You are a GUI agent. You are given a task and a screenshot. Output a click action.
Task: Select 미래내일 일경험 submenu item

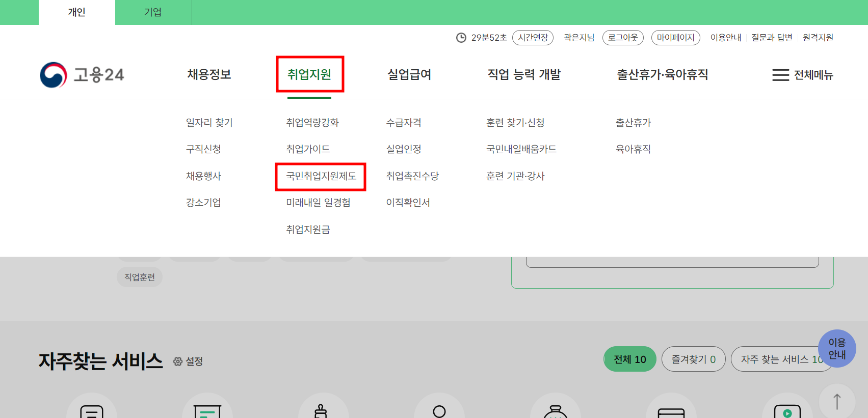tap(318, 203)
